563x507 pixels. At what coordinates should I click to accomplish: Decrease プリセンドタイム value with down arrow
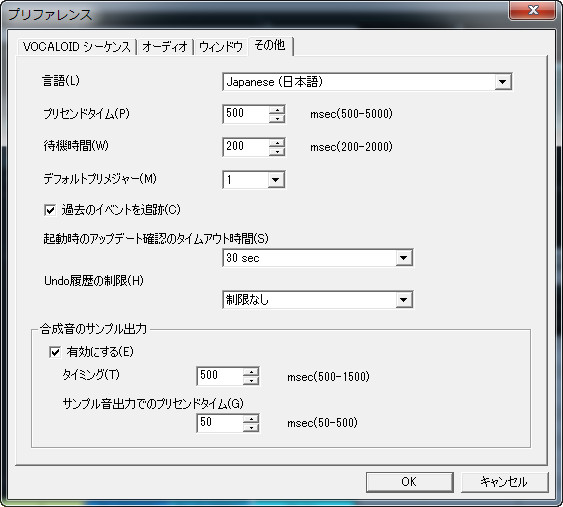pos(277,119)
